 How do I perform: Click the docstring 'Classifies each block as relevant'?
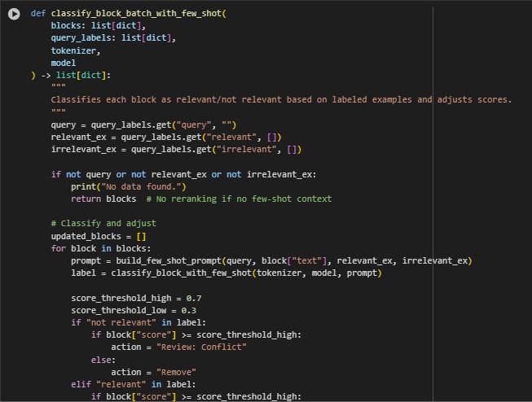click(x=281, y=99)
